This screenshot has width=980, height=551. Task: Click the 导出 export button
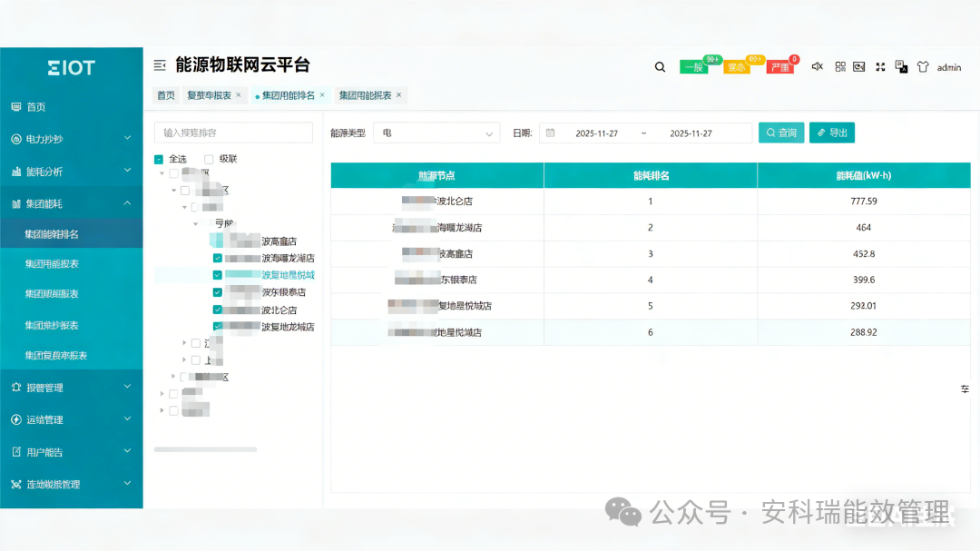831,133
